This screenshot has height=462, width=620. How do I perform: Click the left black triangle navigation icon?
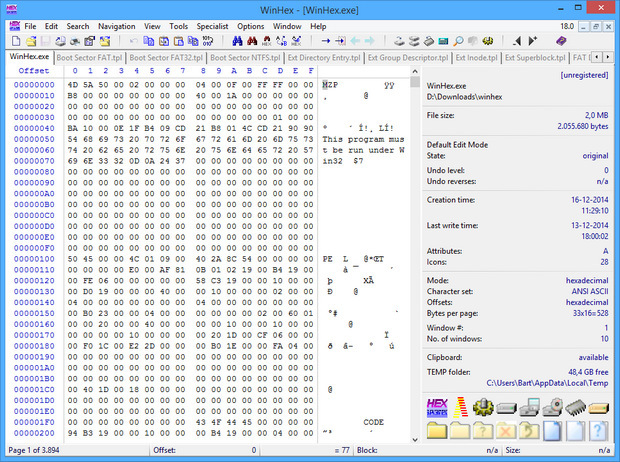(x=517, y=41)
